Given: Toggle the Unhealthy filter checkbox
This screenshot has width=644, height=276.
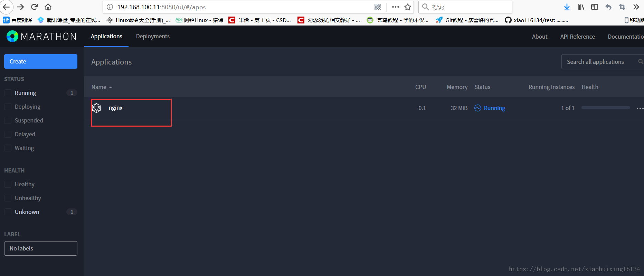Looking at the screenshot, I should tap(8, 198).
